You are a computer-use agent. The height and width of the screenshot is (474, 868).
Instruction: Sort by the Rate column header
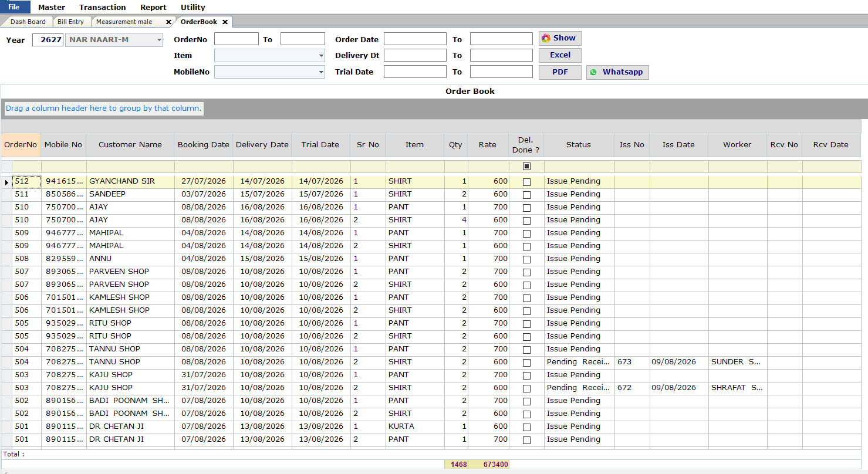[x=488, y=145]
